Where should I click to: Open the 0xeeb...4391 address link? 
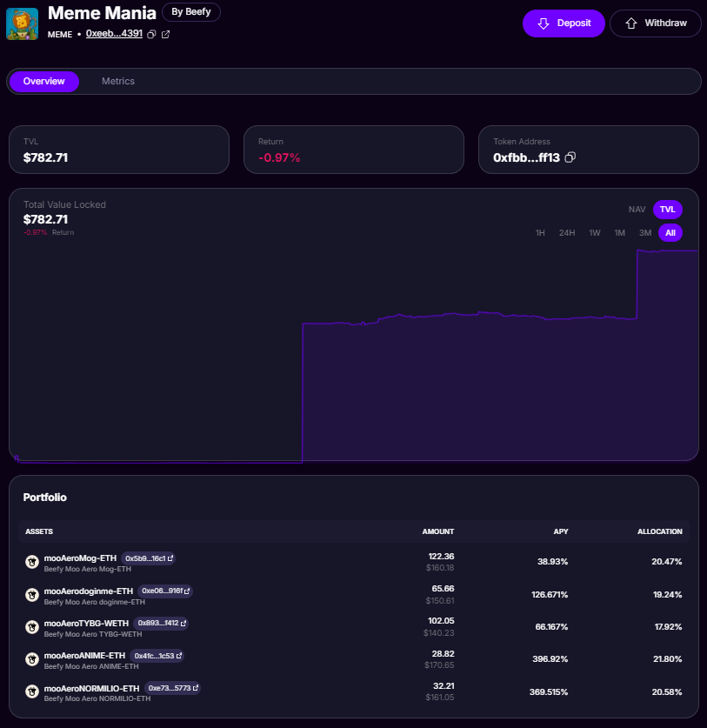coord(114,34)
